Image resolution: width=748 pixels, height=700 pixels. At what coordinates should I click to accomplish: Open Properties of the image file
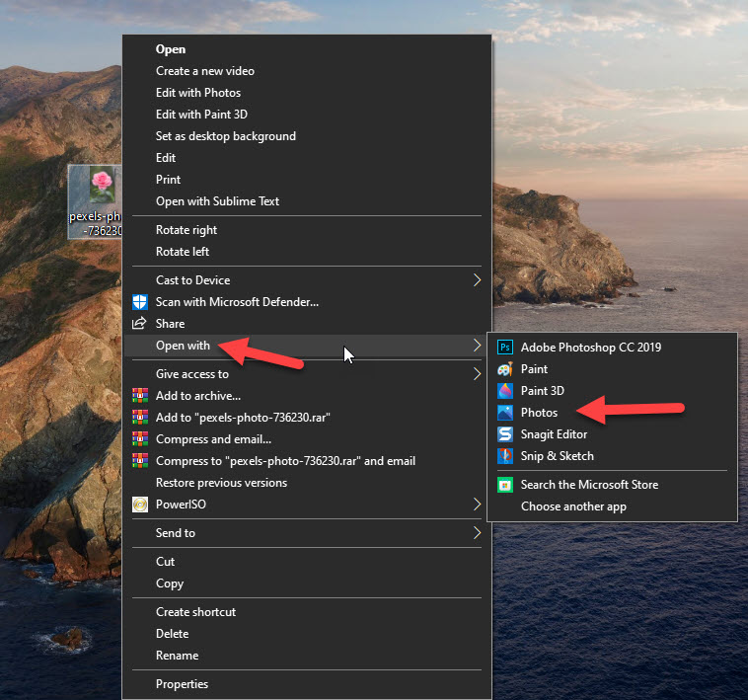182,684
